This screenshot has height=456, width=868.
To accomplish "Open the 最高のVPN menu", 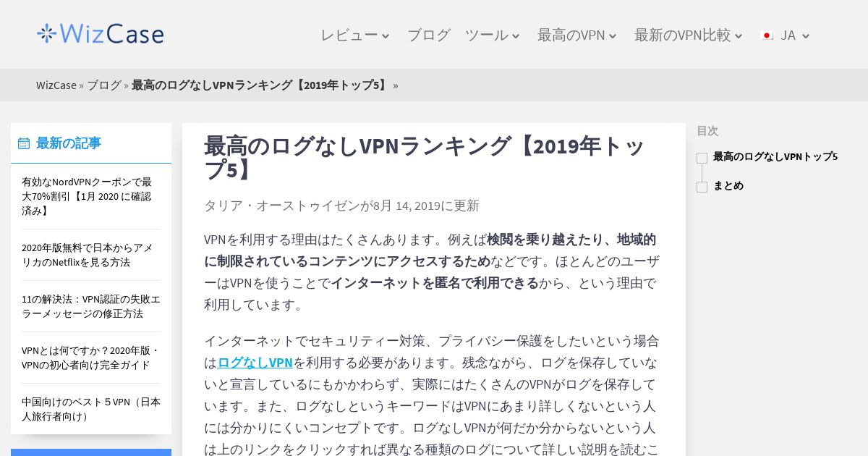I will (571, 35).
